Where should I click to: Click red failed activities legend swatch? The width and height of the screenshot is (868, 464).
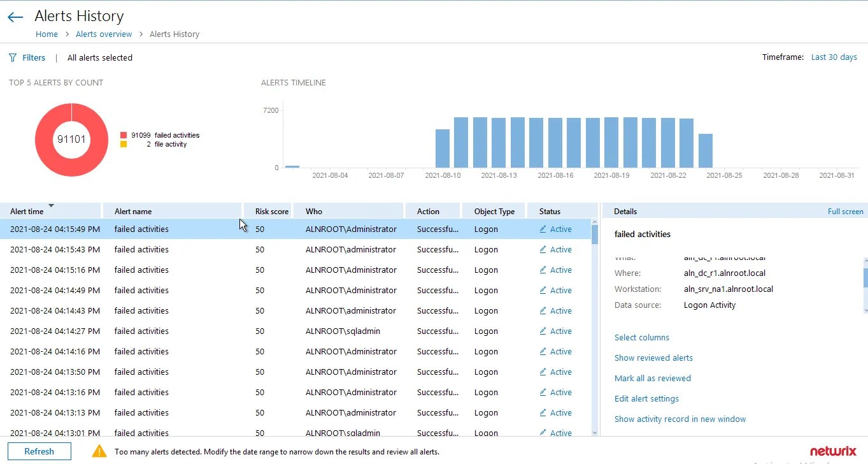124,135
